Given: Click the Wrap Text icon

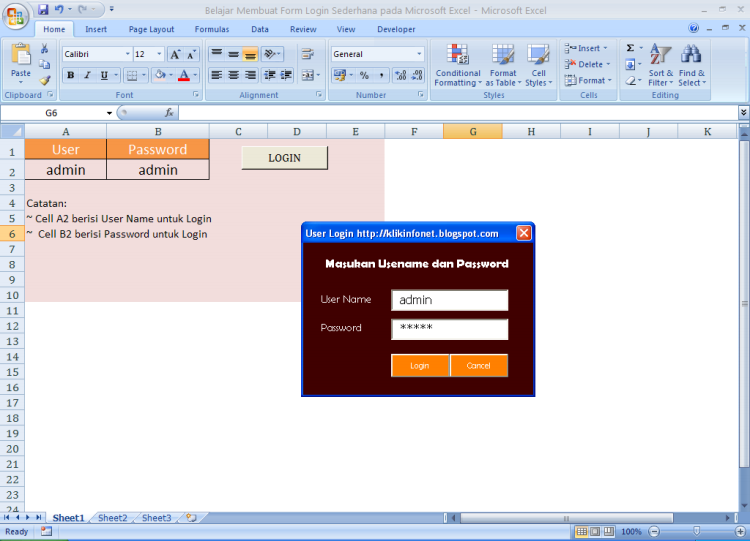Looking at the screenshot, I should (x=307, y=54).
